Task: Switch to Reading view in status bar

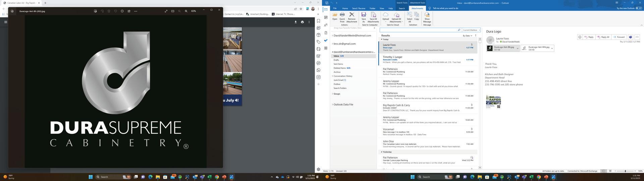Action: point(610,171)
